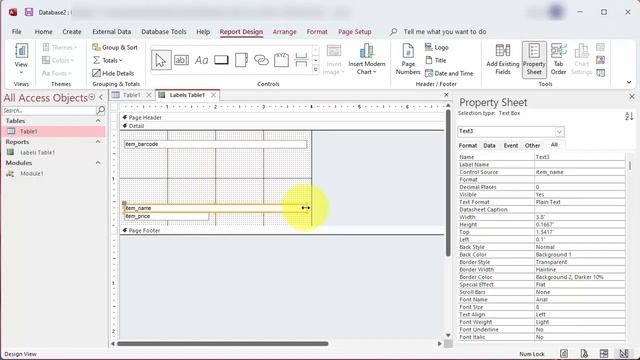Click the Border Color property value
The height and width of the screenshot is (360, 640).
tap(580, 277)
